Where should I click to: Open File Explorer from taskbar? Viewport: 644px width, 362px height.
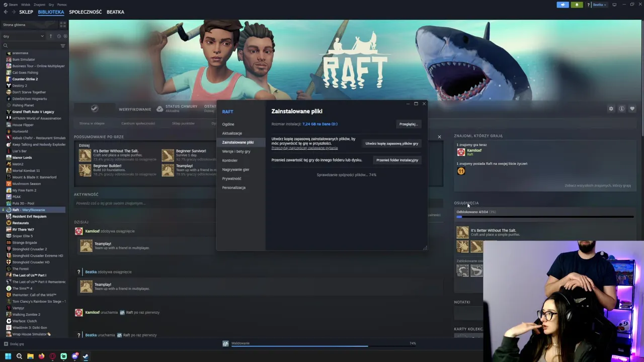[30, 356]
